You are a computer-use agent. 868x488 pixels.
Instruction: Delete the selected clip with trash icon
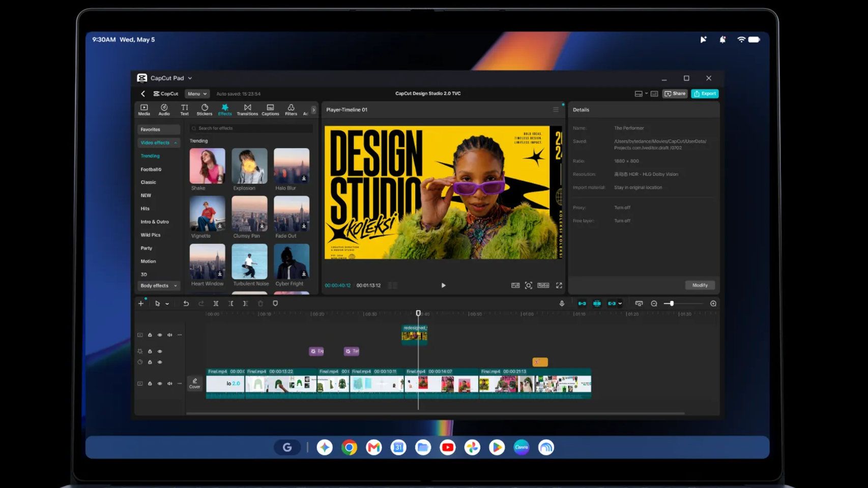coord(261,303)
